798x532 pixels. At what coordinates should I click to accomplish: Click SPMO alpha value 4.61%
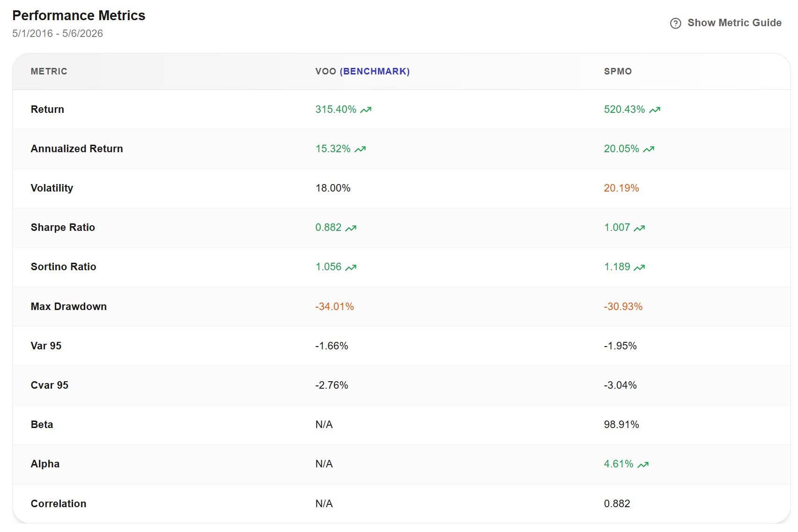619,464
